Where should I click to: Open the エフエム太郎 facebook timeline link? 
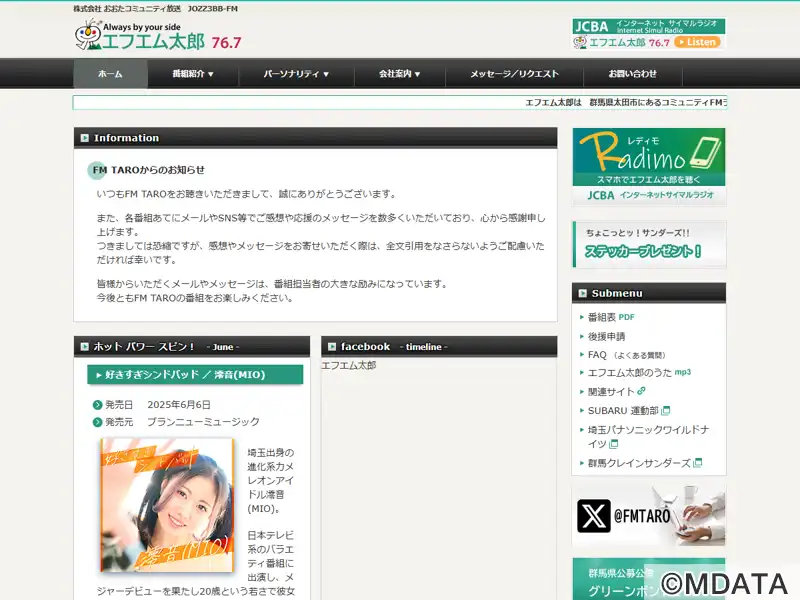(x=349, y=365)
